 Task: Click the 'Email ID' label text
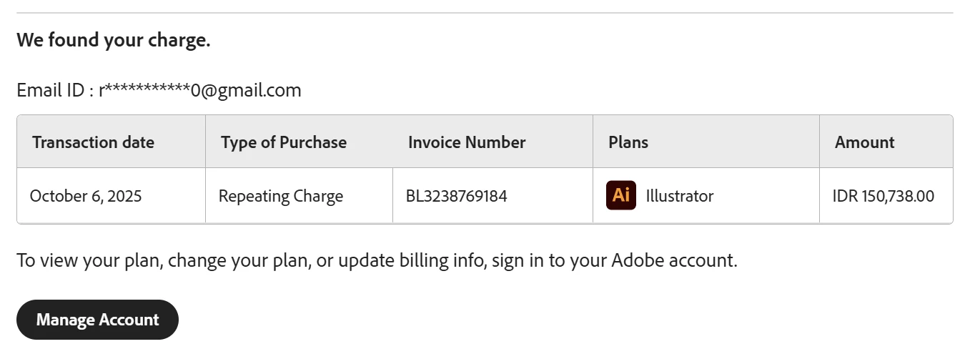coord(51,91)
